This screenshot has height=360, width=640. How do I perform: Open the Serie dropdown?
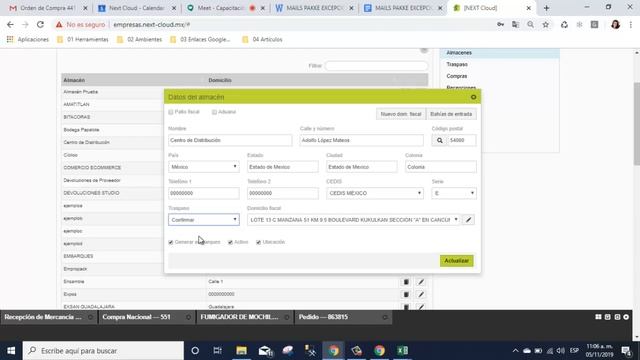[454, 193]
